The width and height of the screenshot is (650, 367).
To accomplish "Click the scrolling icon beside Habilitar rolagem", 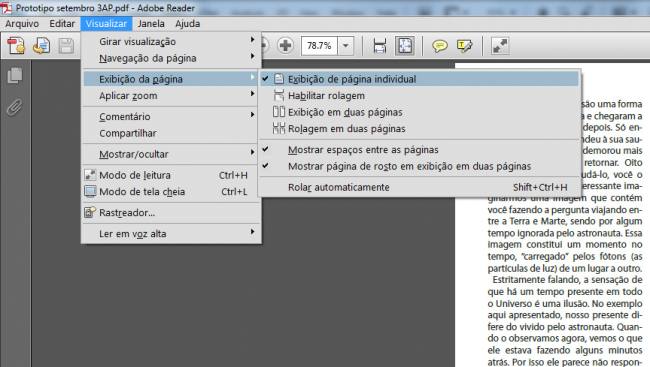I will tap(279, 95).
